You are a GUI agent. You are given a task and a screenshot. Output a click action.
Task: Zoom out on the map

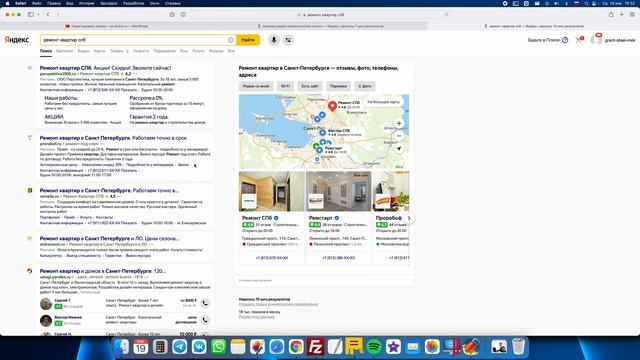(x=399, y=136)
